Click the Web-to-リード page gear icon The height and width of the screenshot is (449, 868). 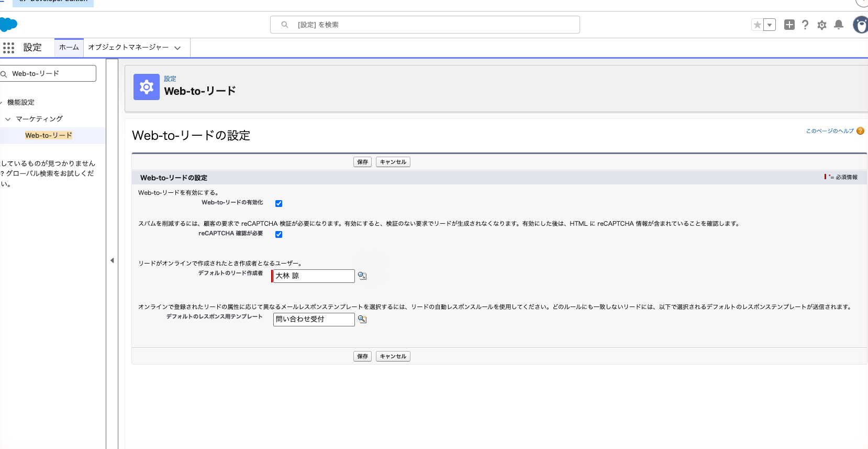tap(147, 87)
